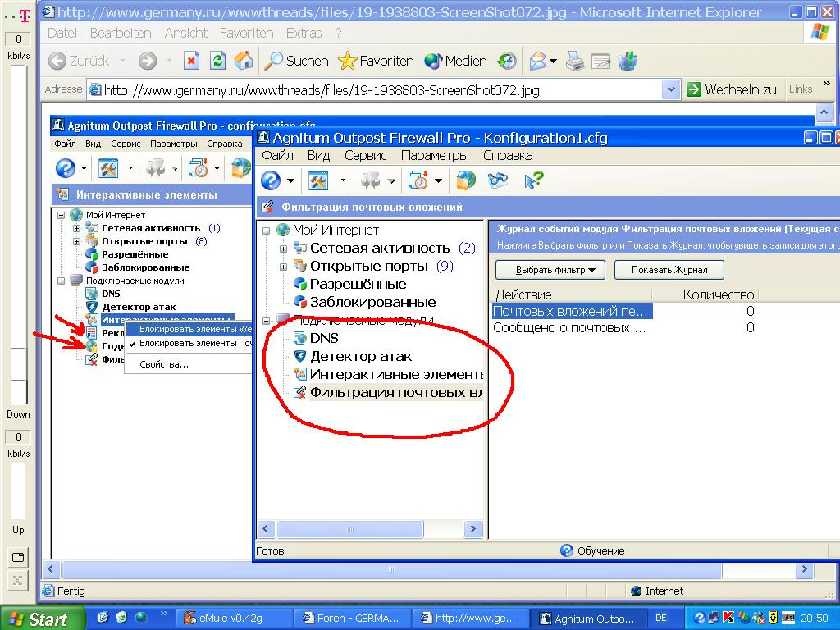This screenshot has height=630, width=840.
Task: Select 'Разрешённые' in front Outpost tree
Action: coord(358,285)
